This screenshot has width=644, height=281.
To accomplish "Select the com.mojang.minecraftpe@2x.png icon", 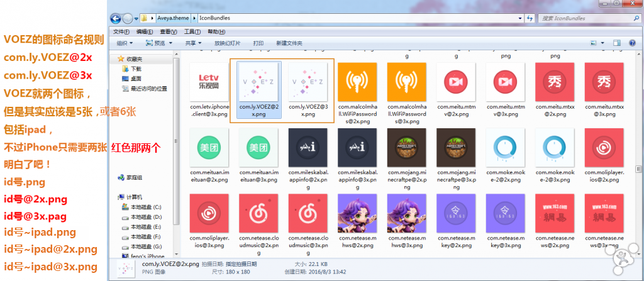I will [407, 148].
